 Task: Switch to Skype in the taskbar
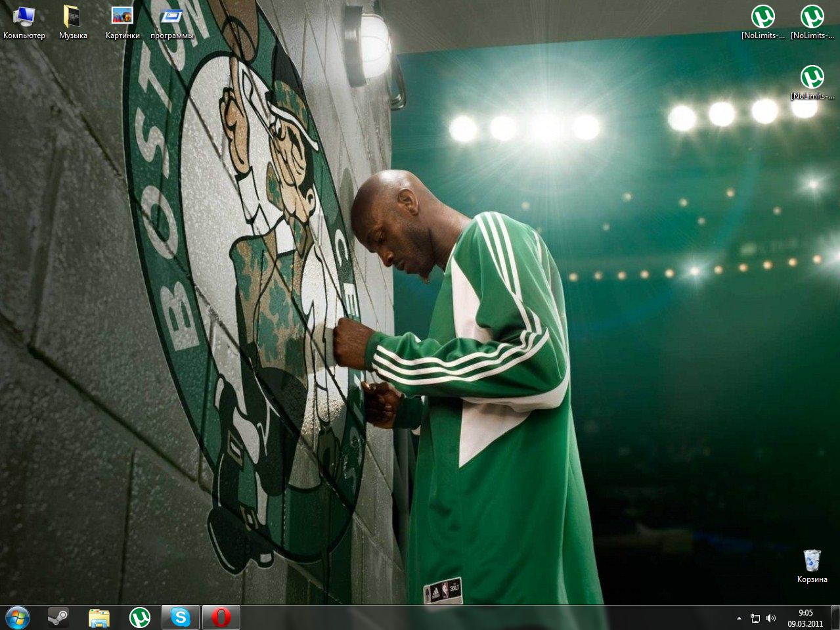click(x=180, y=618)
